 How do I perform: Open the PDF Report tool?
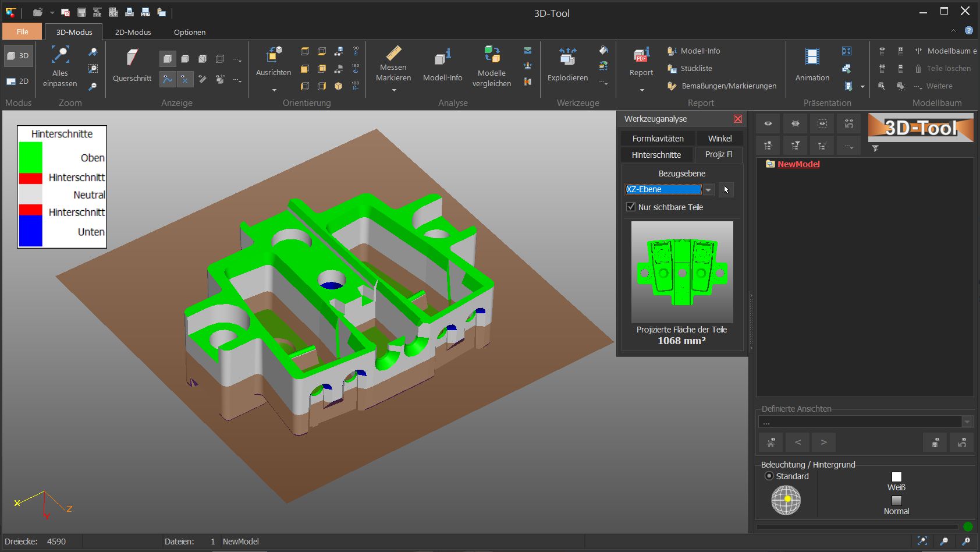(640, 61)
